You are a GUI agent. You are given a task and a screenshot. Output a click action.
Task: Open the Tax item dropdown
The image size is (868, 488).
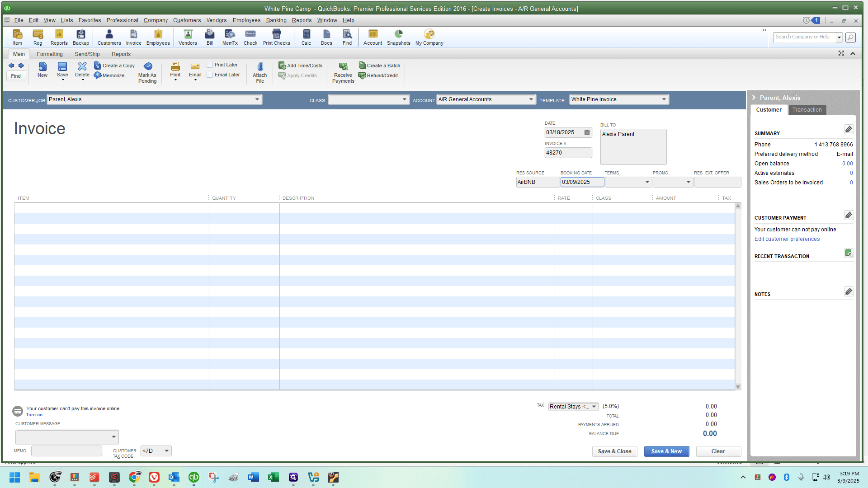click(x=594, y=407)
